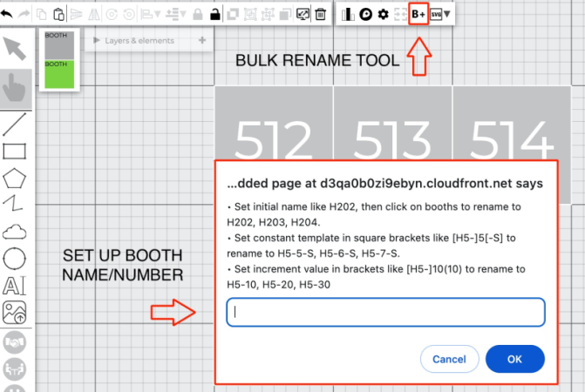
Task: Open the bar chart statistics icon
Action: (x=348, y=14)
